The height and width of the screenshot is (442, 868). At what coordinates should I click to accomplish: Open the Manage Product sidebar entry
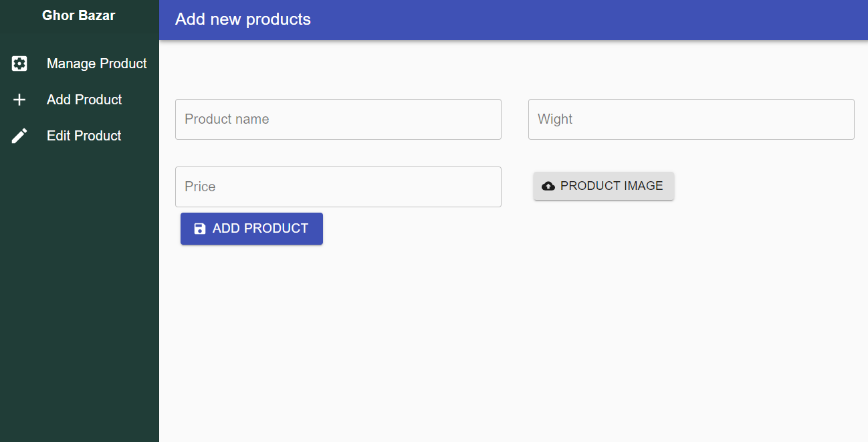pyautogui.click(x=80, y=64)
